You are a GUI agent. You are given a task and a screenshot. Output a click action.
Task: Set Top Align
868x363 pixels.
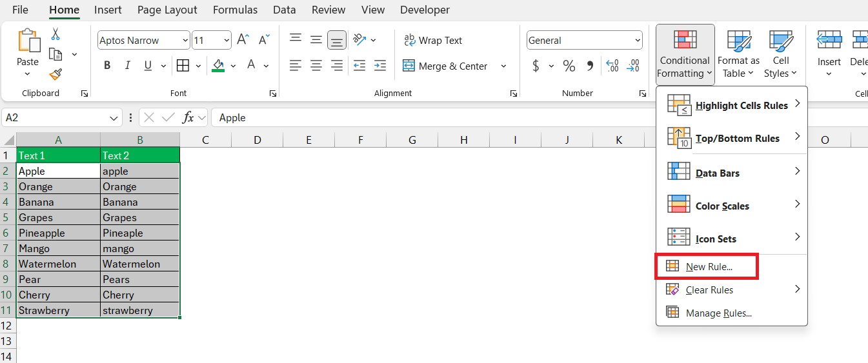tap(296, 39)
